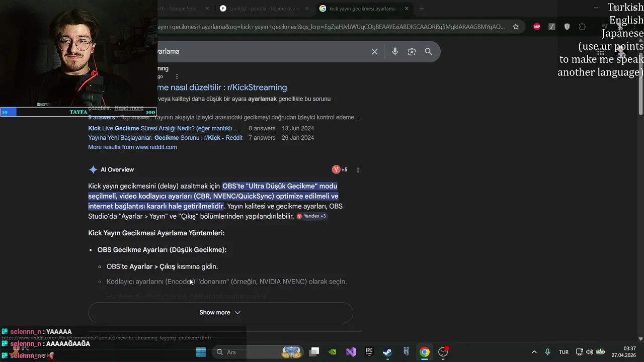Open Epic Games Launcher from taskbar
The width and height of the screenshot is (644, 362).
click(x=369, y=352)
